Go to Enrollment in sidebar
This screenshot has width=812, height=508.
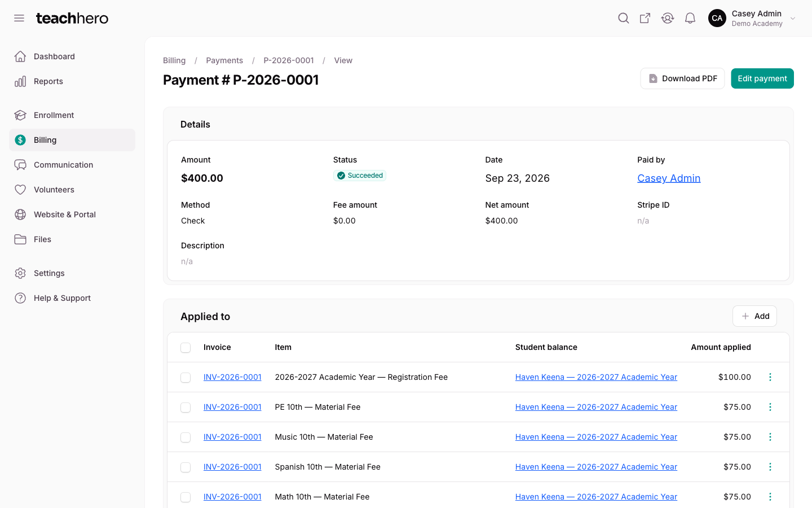(72, 115)
